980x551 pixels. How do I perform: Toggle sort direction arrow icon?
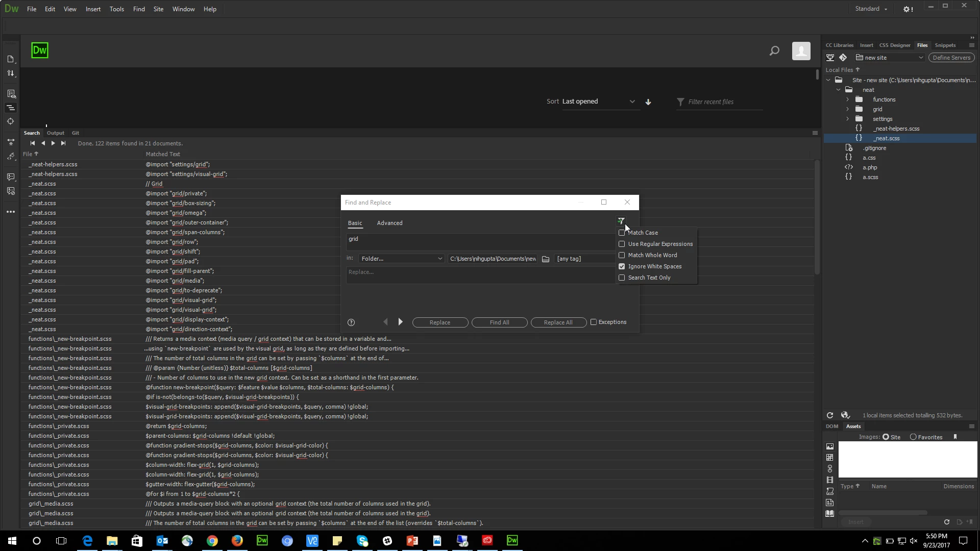[x=648, y=102]
